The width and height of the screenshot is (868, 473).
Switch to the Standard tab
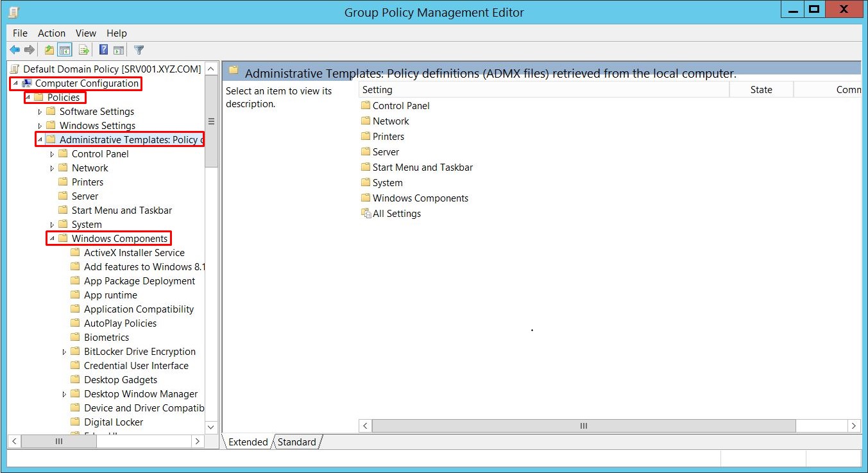(296, 442)
